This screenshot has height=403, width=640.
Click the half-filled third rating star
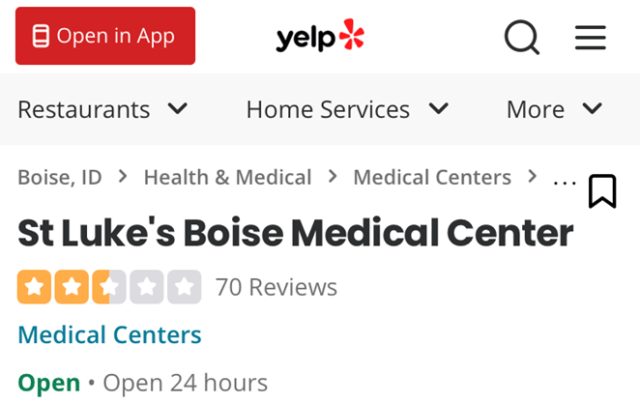pos(107,288)
